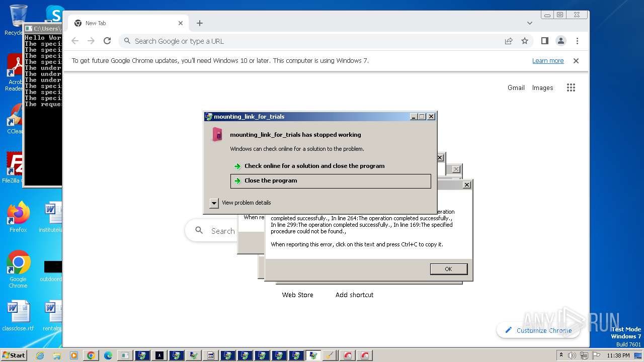
Task: Click Chrome's back navigation arrow
Action: [x=75, y=41]
